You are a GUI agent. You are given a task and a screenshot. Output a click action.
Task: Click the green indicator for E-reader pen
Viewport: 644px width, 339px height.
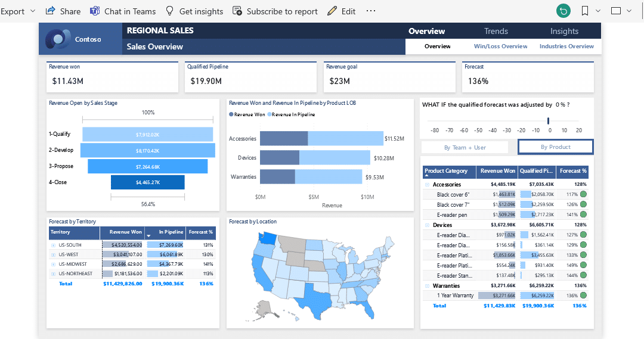coord(583,214)
